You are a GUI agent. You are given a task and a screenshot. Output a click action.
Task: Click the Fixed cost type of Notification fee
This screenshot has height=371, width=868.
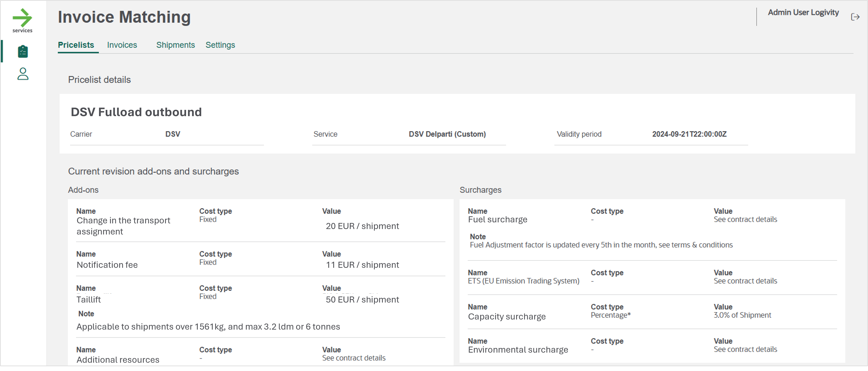pyautogui.click(x=208, y=262)
